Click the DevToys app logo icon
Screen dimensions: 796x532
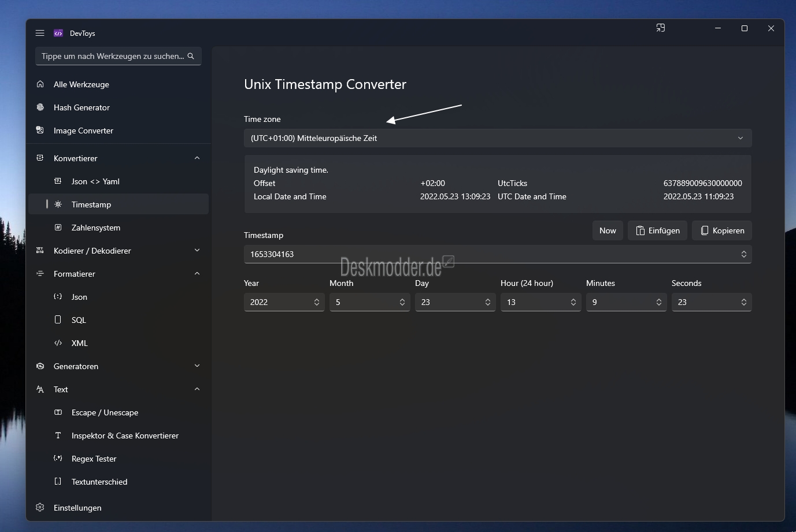point(58,33)
